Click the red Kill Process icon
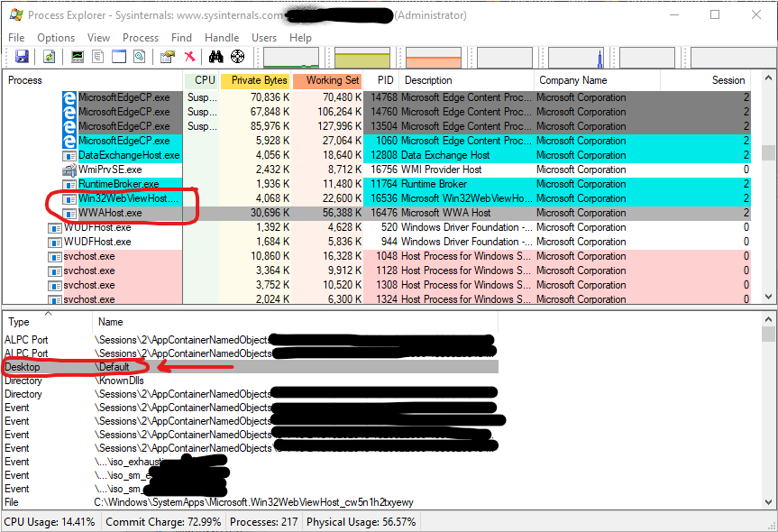Viewport: 778px width, 532px height. [189, 57]
